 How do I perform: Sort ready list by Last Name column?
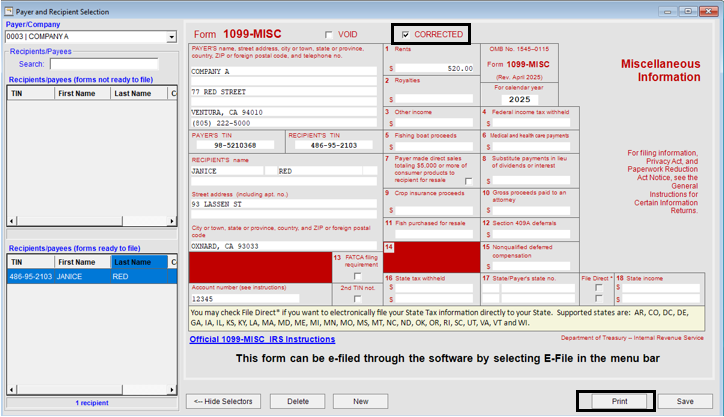[134, 261]
